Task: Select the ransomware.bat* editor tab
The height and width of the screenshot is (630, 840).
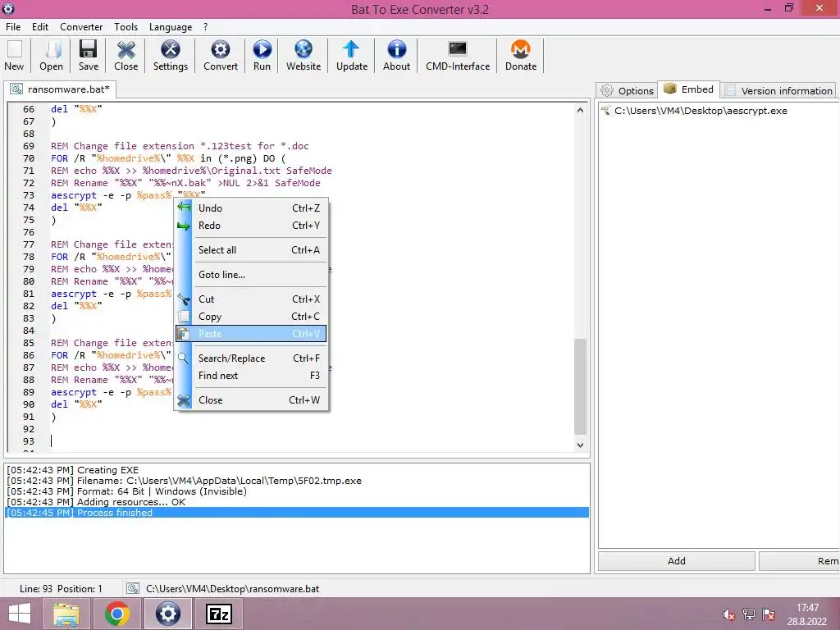Action: tap(61, 89)
